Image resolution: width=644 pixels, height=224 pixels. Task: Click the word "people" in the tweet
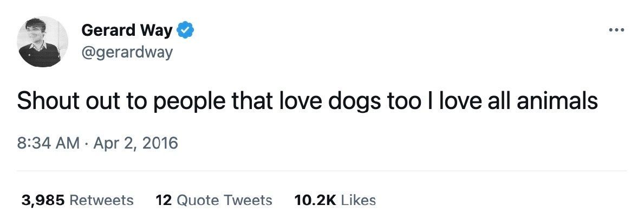tap(197, 101)
